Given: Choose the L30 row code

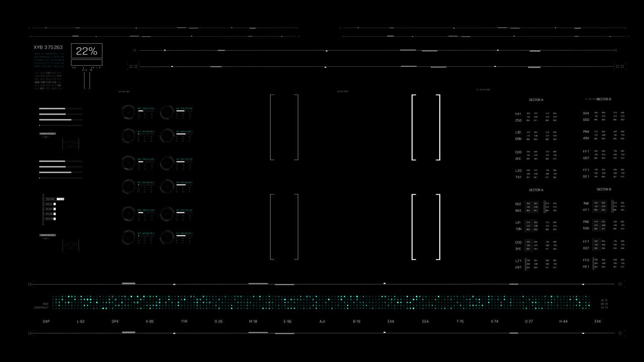Looking at the screenshot, I should click(x=518, y=132).
